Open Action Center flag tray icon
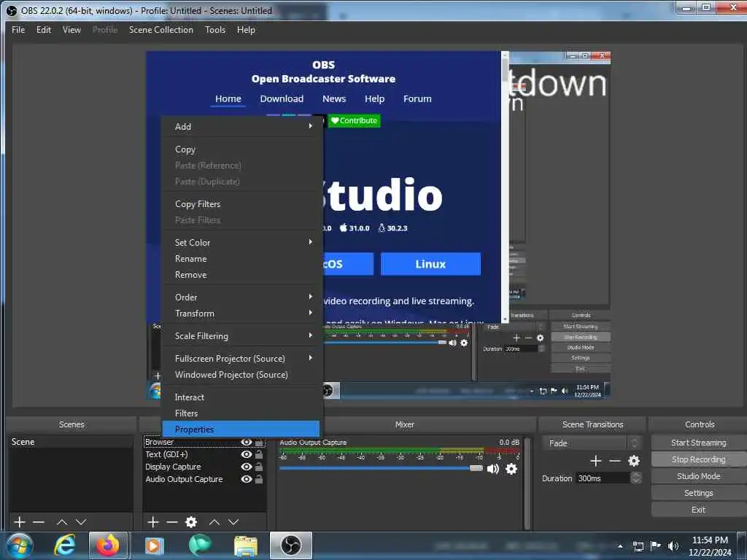 point(656,546)
